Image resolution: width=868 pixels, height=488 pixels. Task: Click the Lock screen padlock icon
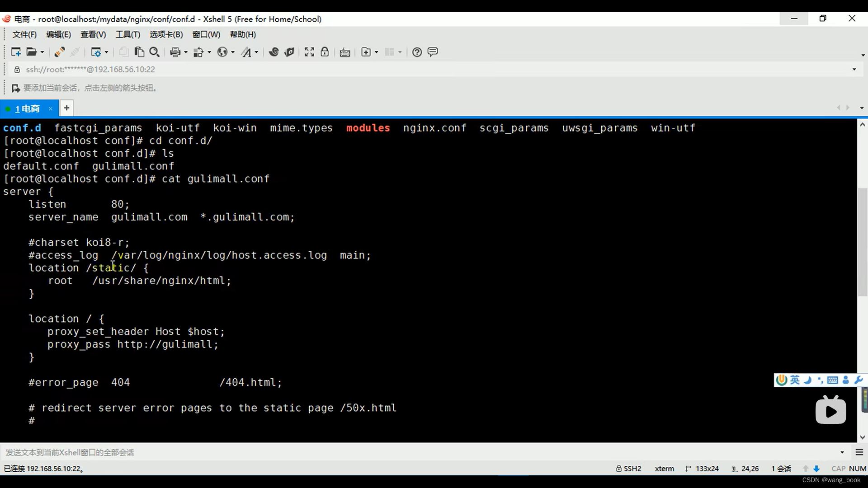coord(325,52)
